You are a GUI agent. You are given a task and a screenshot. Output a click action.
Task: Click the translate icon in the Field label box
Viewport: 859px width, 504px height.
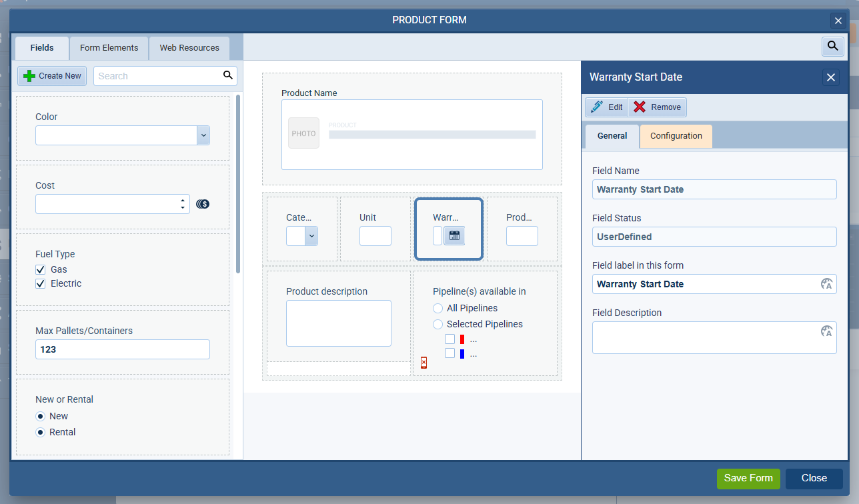(x=826, y=284)
